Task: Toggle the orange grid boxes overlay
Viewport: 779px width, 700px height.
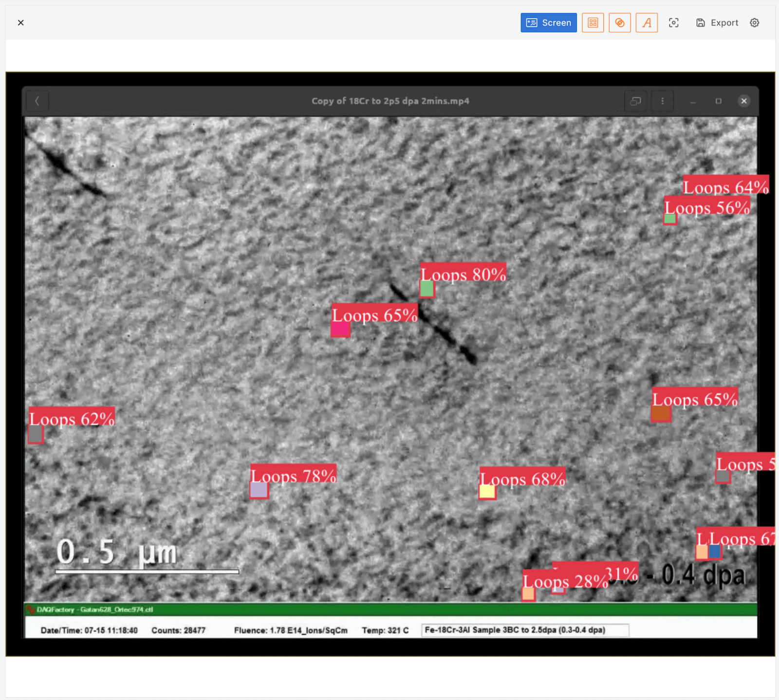Action: coord(593,23)
